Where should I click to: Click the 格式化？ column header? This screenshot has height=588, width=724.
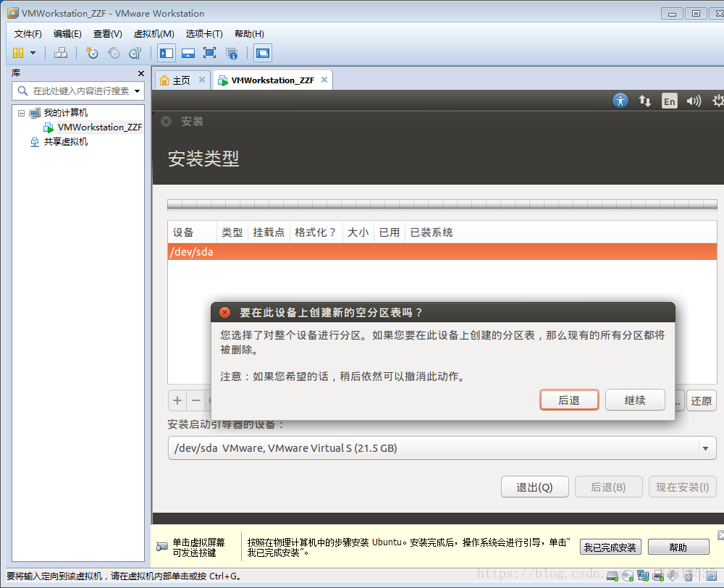tap(316, 232)
